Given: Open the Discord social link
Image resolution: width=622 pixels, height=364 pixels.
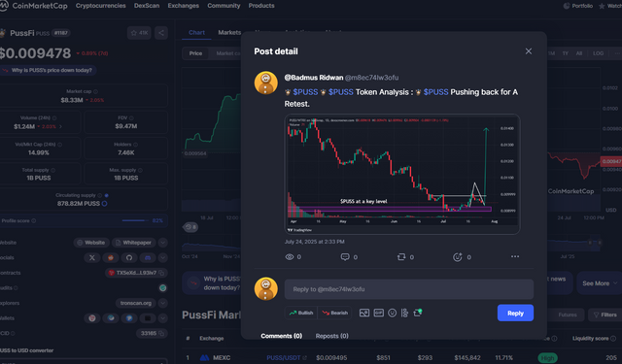Looking at the screenshot, I should (x=148, y=257).
